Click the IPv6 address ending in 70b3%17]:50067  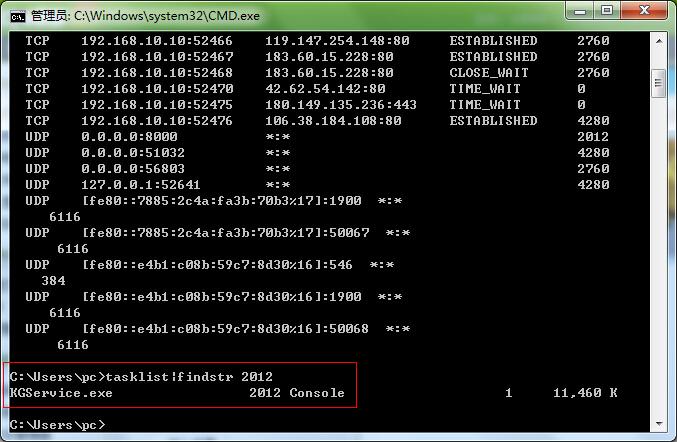pos(225,233)
